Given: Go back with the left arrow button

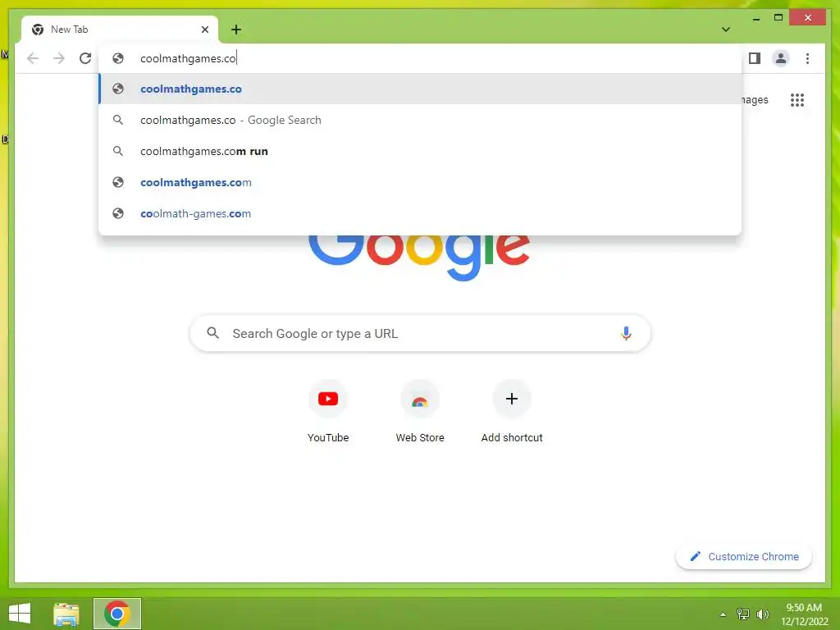Looking at the screenshot, I should pos(33,58).
